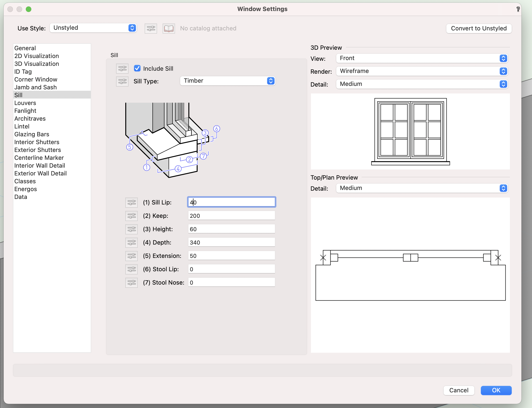This screenshot has width=532, height=408.
Task: Click the catalog book icon
Action: (169, 28)
